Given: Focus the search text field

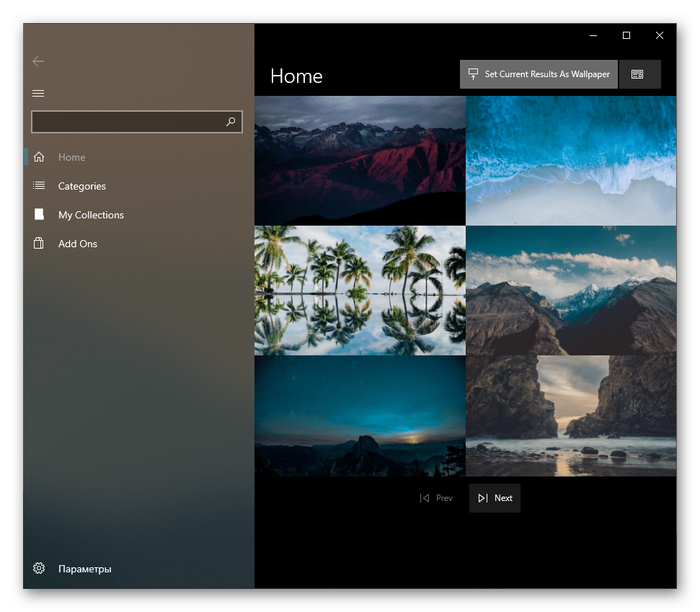Looking at the screenshot, I should (126, 122).
